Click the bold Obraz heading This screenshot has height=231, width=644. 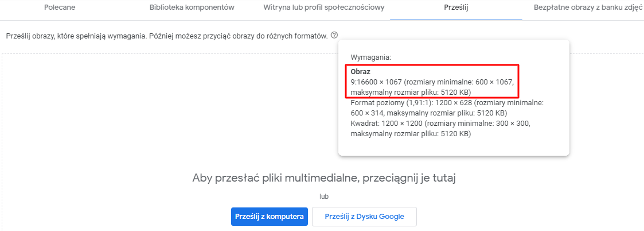361,72
